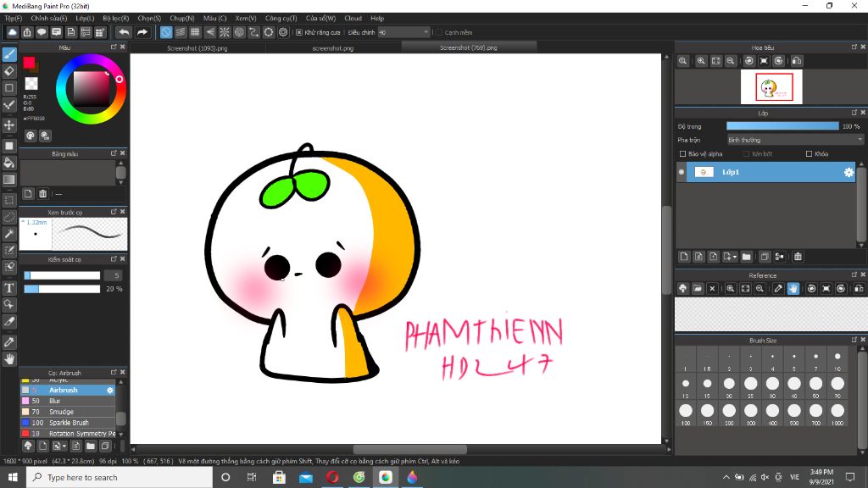Expand new layer type dropdown arrow

click(735, 257)
